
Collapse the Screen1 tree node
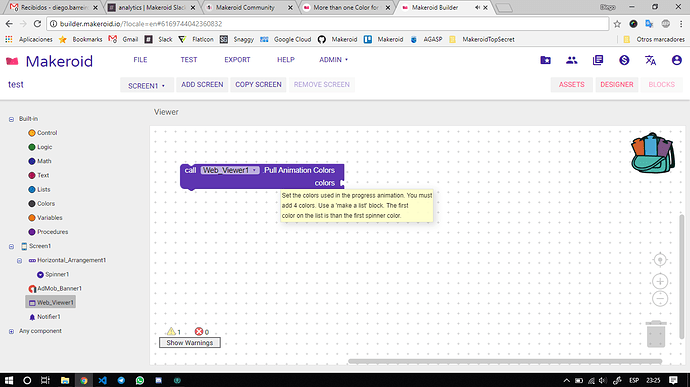(x=11, y=246)
